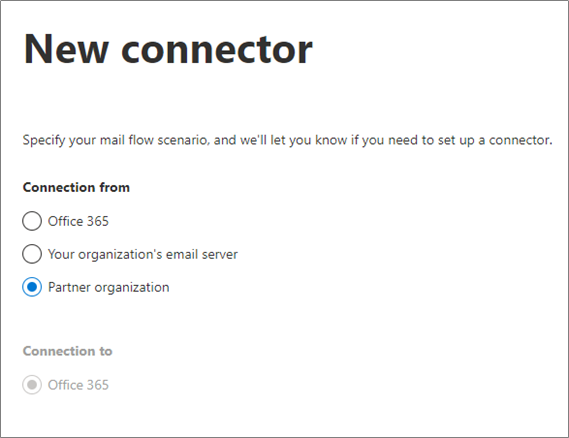This screenshot has height=438, width=569.
Task: Click the New connector page title
Action: (x=168, y=49)
